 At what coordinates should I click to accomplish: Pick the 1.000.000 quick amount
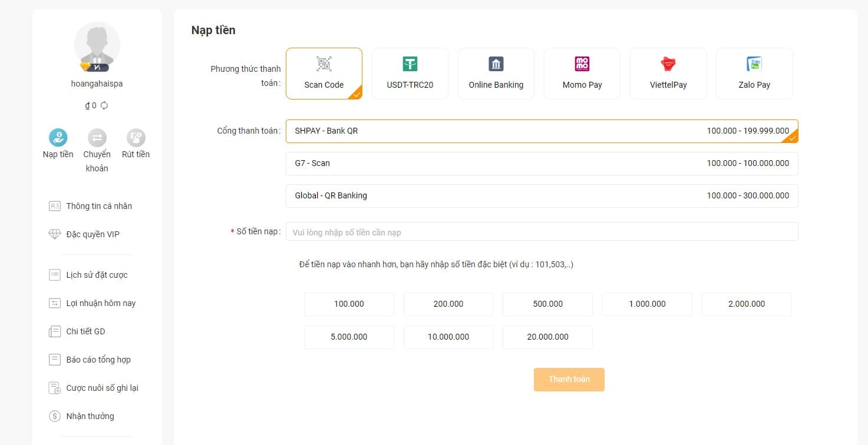point(647,304)
